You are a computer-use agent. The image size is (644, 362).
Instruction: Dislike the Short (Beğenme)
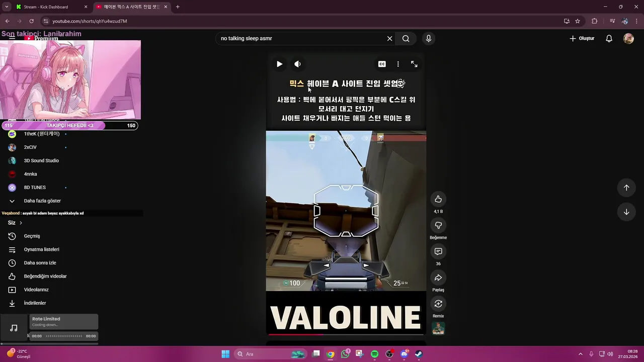pos(438,225)
